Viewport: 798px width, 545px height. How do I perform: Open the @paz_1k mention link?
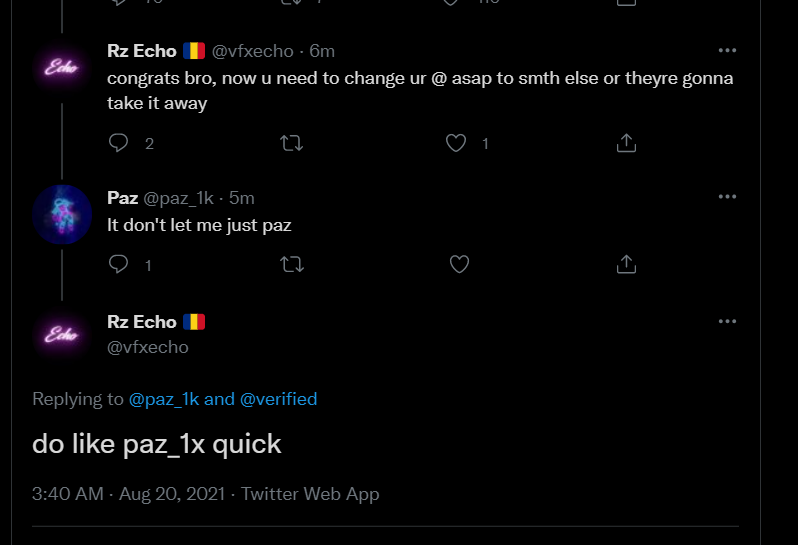[x=164, y=399]
